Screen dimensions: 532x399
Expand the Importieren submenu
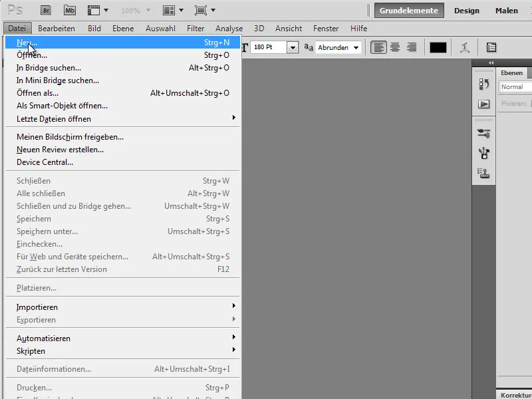(123, 307)
